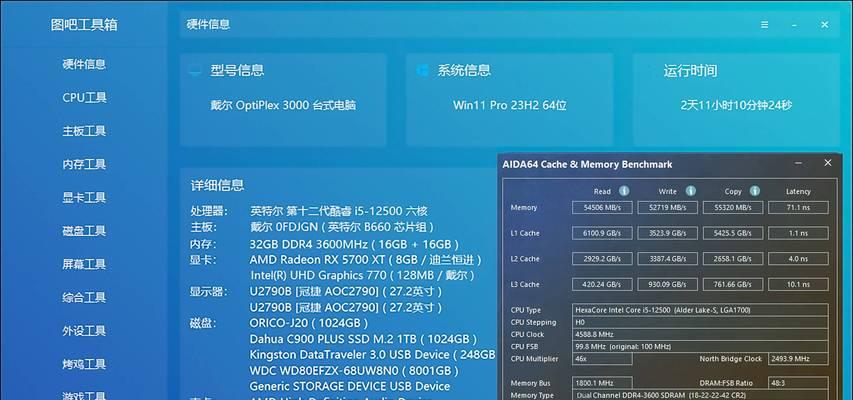The height and width of the screenshot is (400, 853).
Task: Click the Memory Type field Dual Channel DDR4-3600
Action: pyautogui.click(x=700, y=395)
